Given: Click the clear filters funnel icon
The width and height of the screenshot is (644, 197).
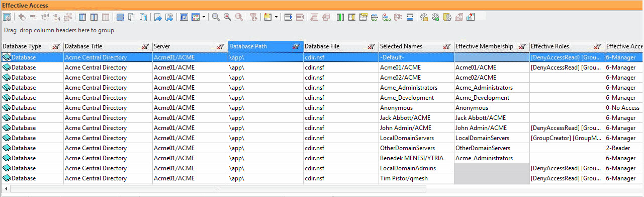Looking at the screenshot, I should coord(253,17).
